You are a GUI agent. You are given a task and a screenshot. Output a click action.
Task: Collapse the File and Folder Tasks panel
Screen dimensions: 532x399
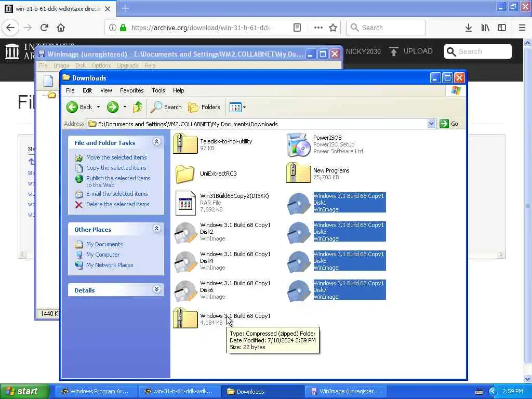(156, 142)
